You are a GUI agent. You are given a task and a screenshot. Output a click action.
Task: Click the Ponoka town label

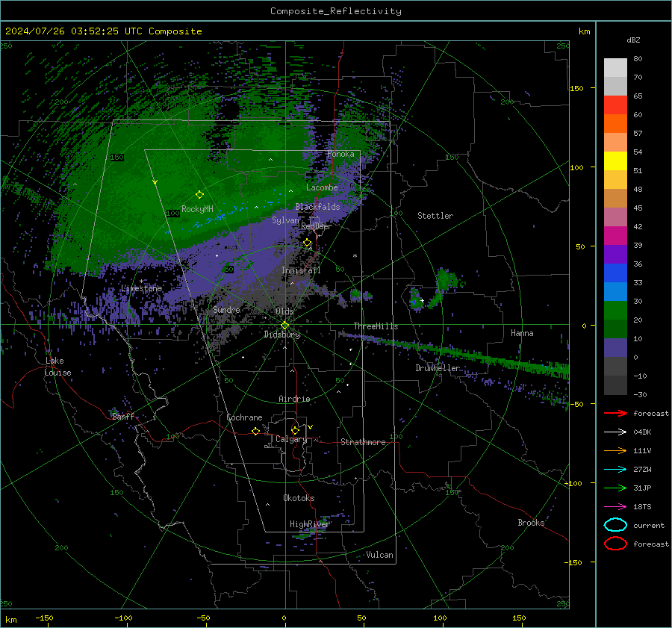(340, 154)
